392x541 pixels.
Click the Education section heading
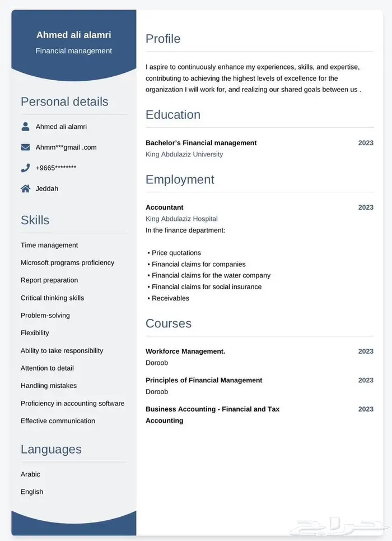pyautogui.click(x=173, y=114)
